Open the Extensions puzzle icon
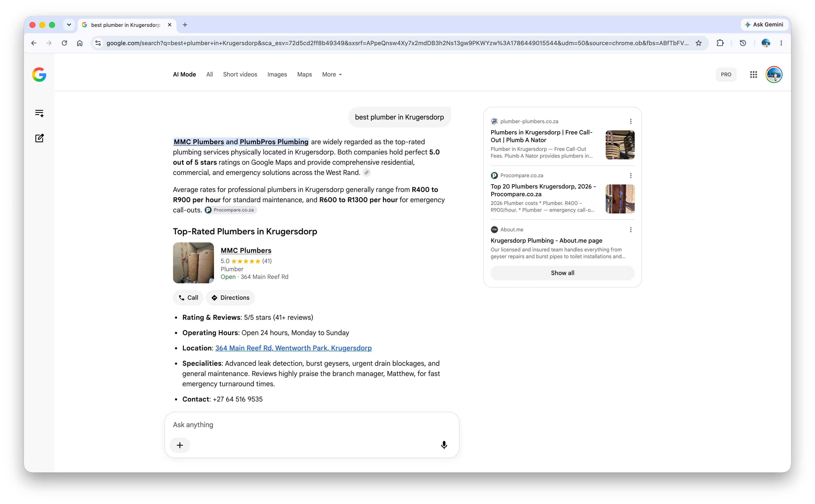This screenshot has width=815, height=504. (720, 43)
